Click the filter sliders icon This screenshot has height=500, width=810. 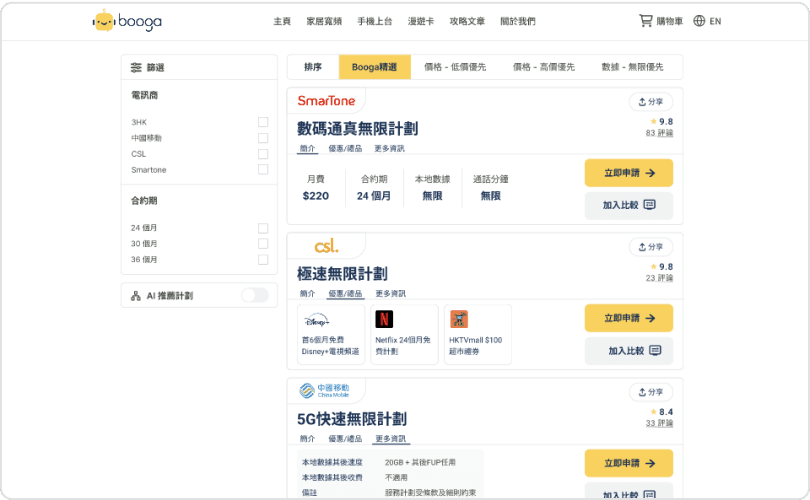point(136,67)
